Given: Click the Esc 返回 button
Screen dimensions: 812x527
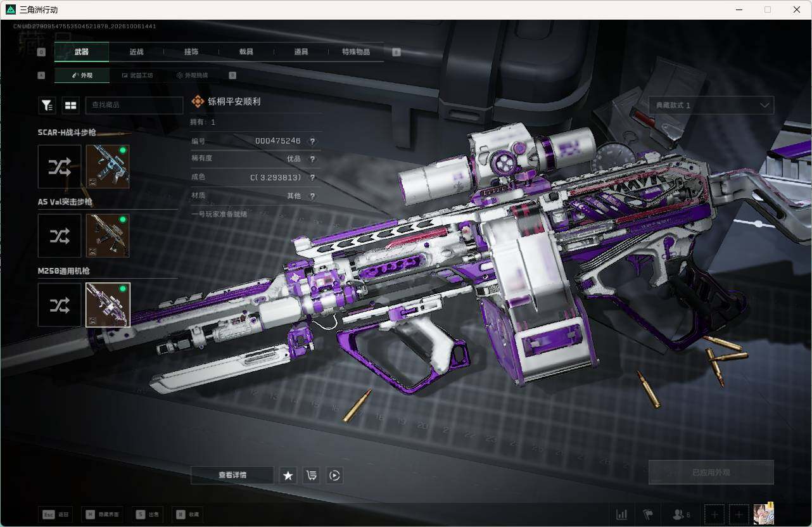Looking at the screenshot, I should pos(54,514).
